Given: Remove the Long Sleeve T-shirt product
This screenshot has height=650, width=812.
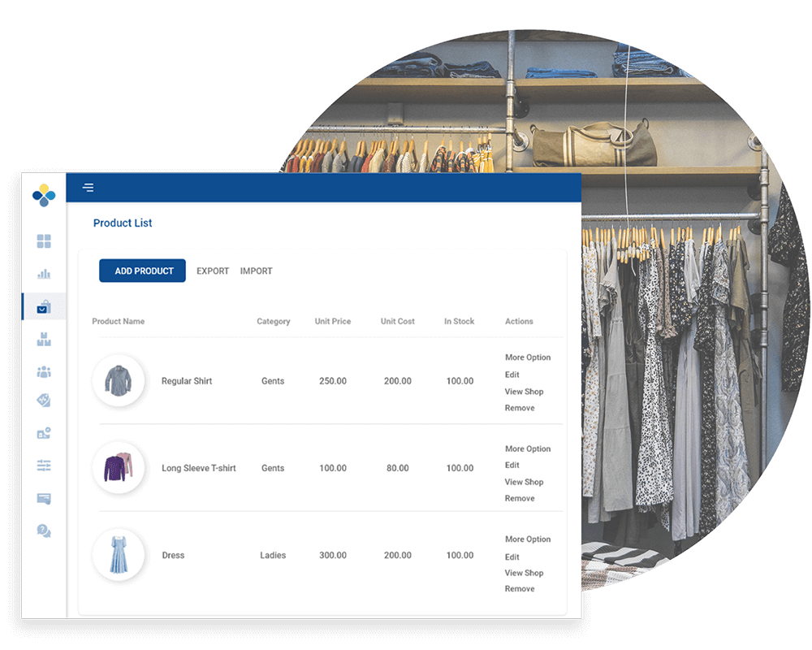Looking at the screenshot, I should pos(520,498).
